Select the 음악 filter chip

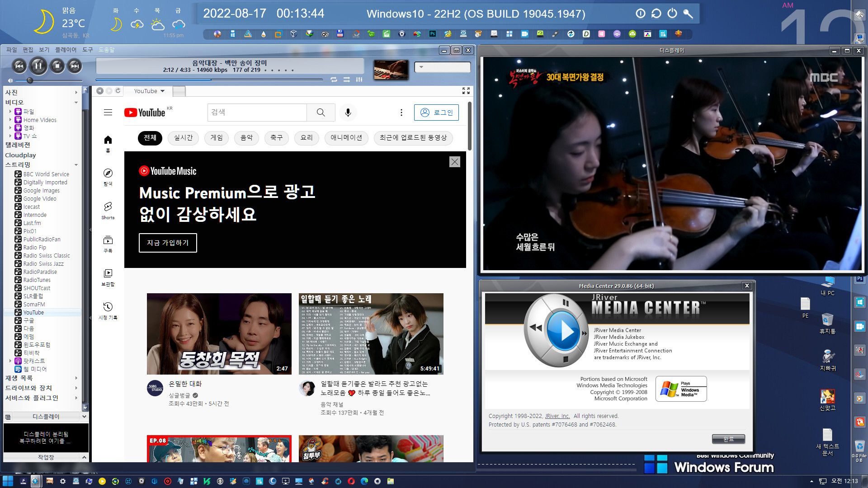pyautogui.click(x=246, y=138)
